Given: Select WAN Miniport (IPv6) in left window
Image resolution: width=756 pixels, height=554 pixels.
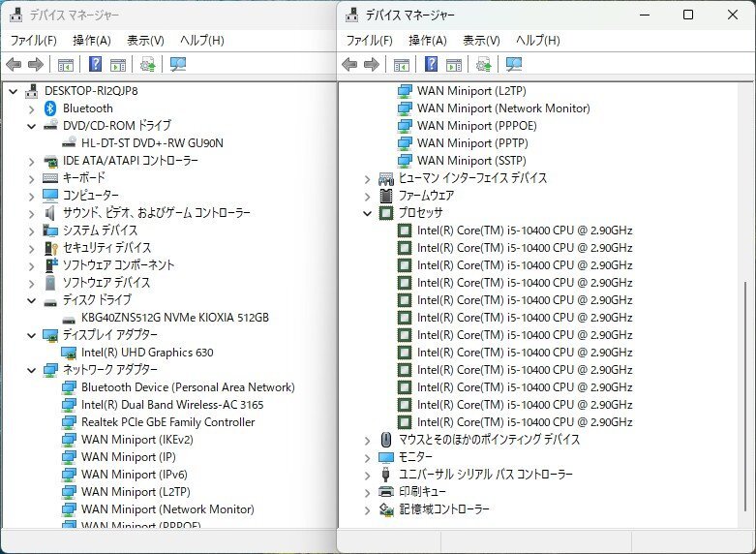Looking at the screenshot, I should pos(134,474).
